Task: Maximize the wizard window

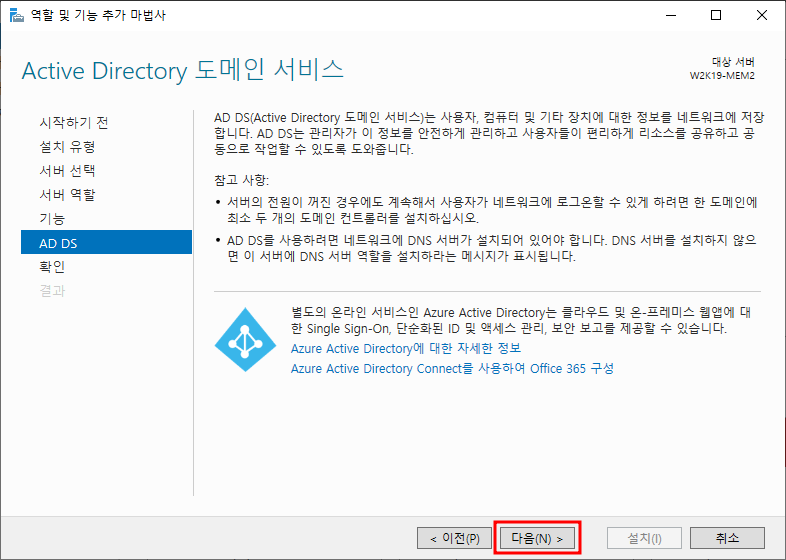Action: pos(716,15)
